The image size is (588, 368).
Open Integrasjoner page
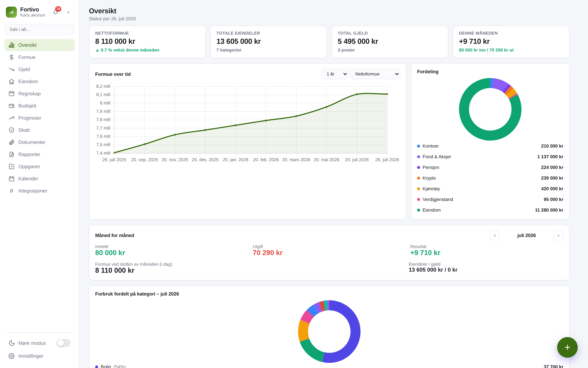(39, 191)
